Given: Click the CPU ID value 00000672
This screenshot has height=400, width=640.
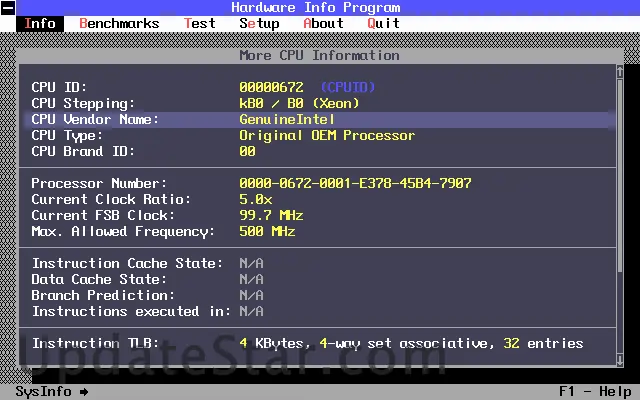Looking at the screenshot, I should (271, 87).
